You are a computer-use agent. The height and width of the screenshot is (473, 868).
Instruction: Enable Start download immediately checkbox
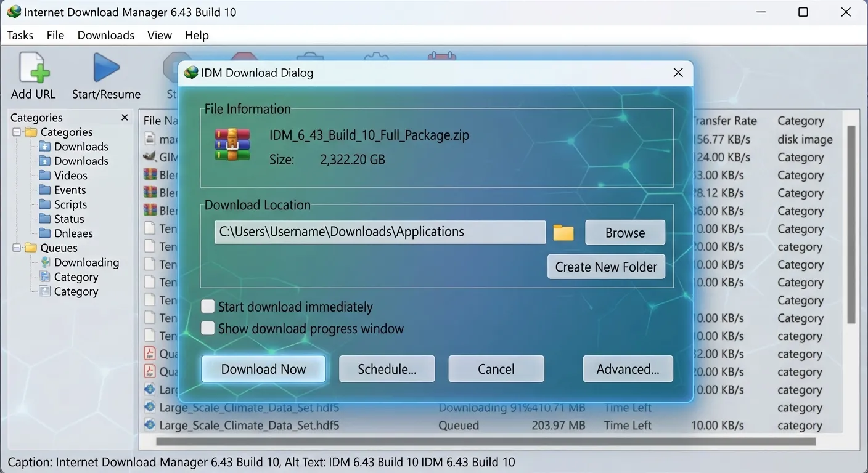click(x=208, y=306)
